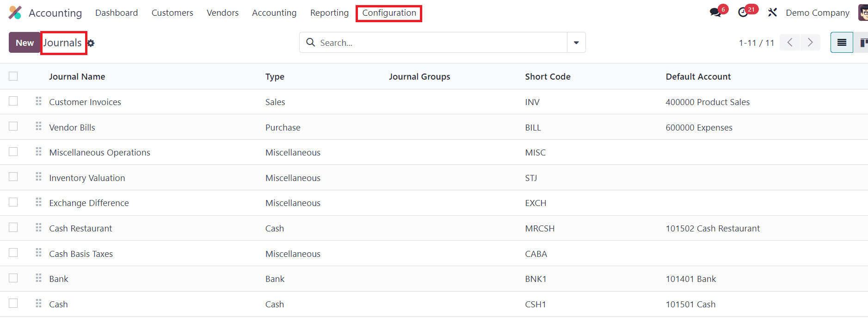Open the activities clock icon
The height and width of the screenshot is (318, 868).
tap(743, 12)
